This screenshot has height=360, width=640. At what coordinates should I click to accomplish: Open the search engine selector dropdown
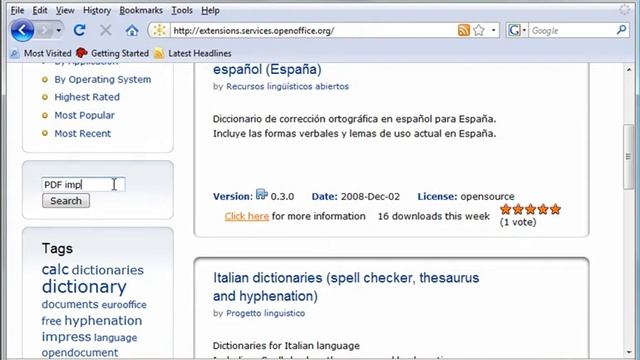(x=517, y=30)
